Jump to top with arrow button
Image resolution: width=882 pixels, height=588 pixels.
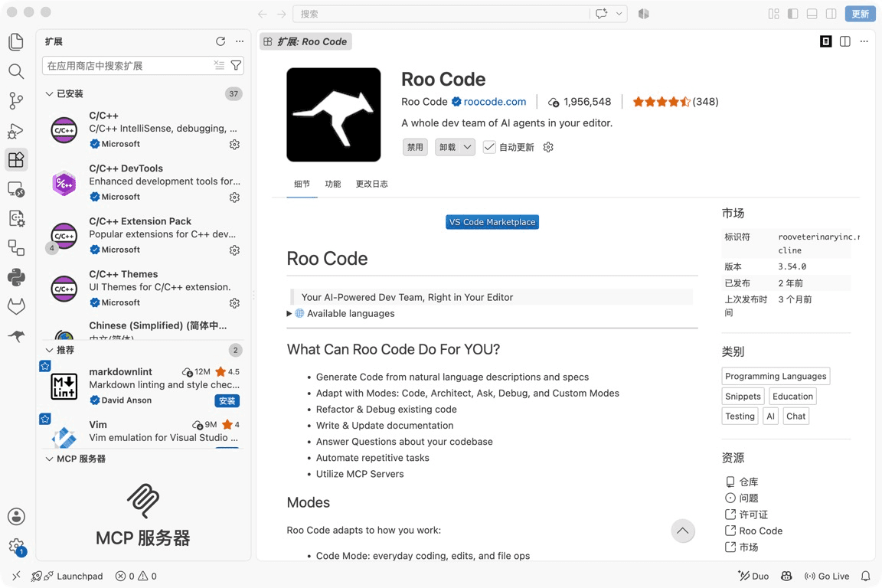point(683,531)
